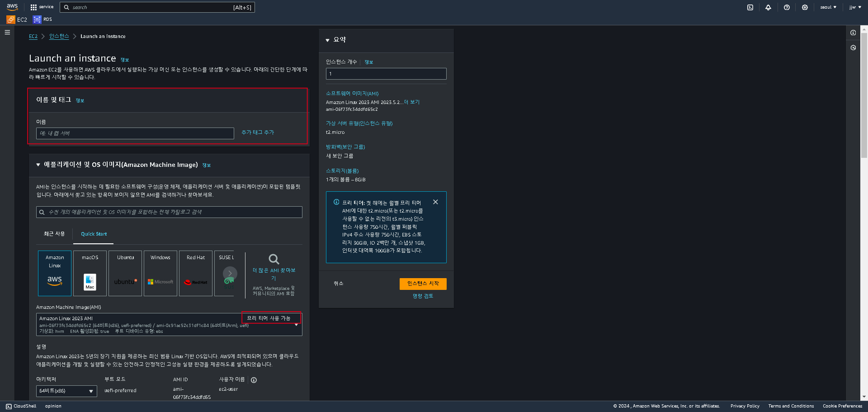The height and width of the screenshot is (412, 868).
Task: Click the next arrow on AMI carousel
Action: point(230,273)
